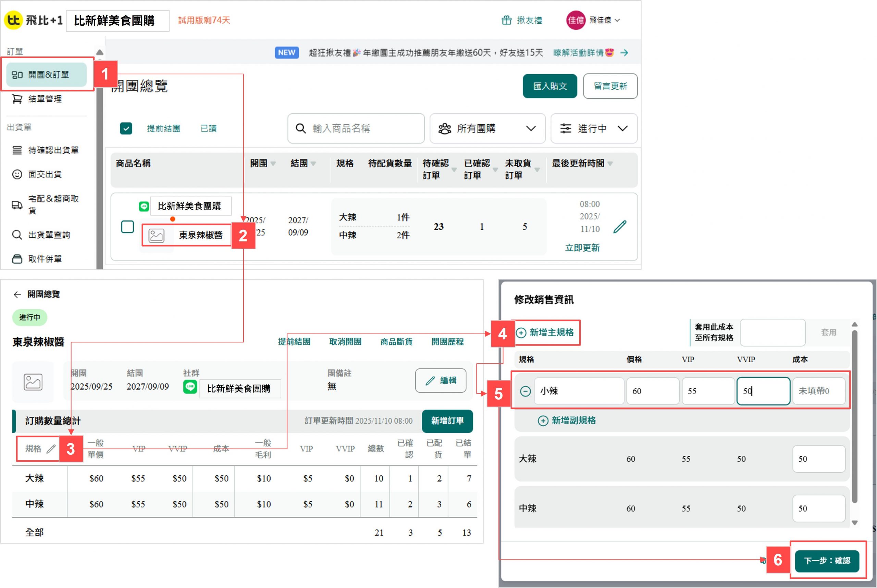Click the gift icon for 揪友禮
This screenshot has width=877, height=588.
click(x=506, y=20)
